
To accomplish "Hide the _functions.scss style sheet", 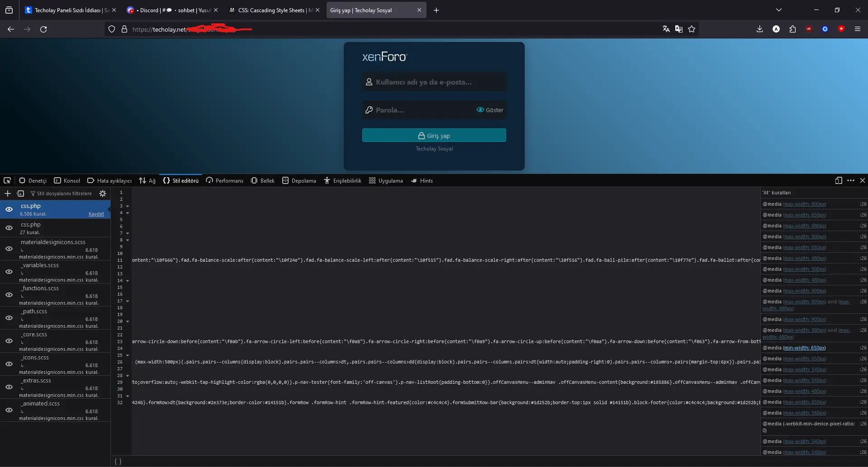I will pyautogui.click(x=9, y=295).
